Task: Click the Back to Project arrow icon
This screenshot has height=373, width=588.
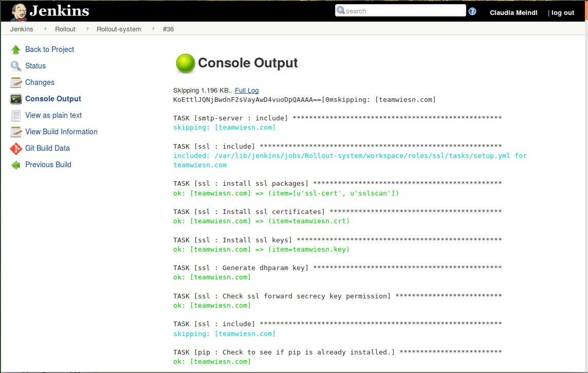Action: tap(17, 49)
